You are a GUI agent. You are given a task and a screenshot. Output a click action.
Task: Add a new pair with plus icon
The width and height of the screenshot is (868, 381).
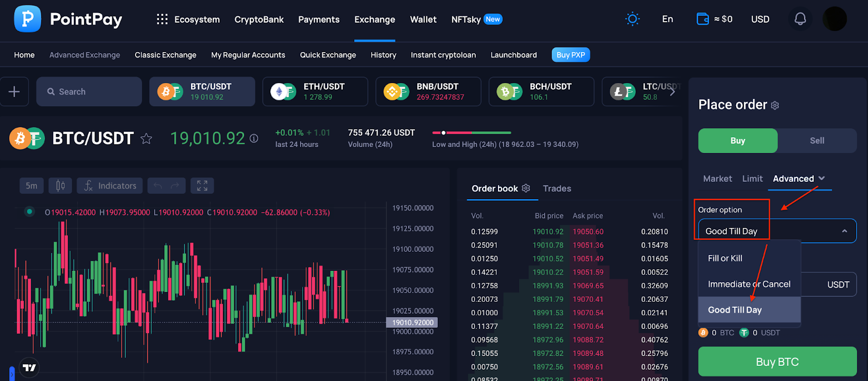click(14, 92)
